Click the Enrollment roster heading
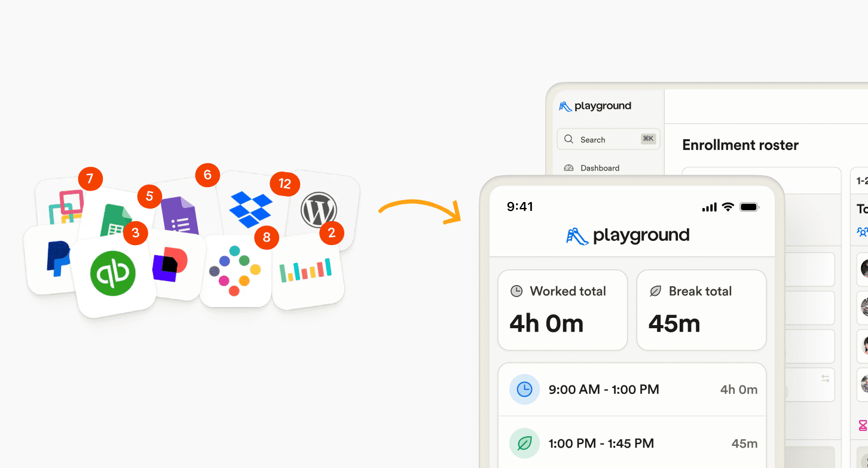This screenshot has height=468, width=868. coord(740,145)
